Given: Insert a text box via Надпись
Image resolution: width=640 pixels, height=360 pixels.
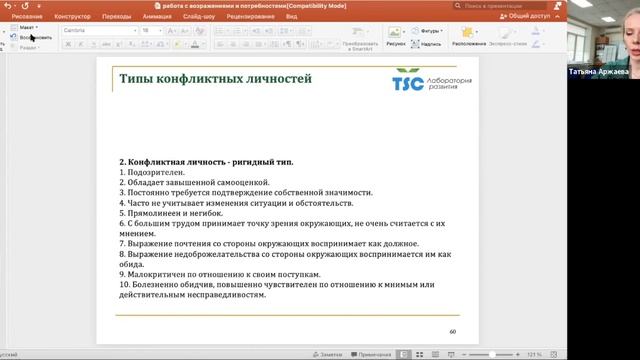Looking at the screenshot, I should (426, 44).
